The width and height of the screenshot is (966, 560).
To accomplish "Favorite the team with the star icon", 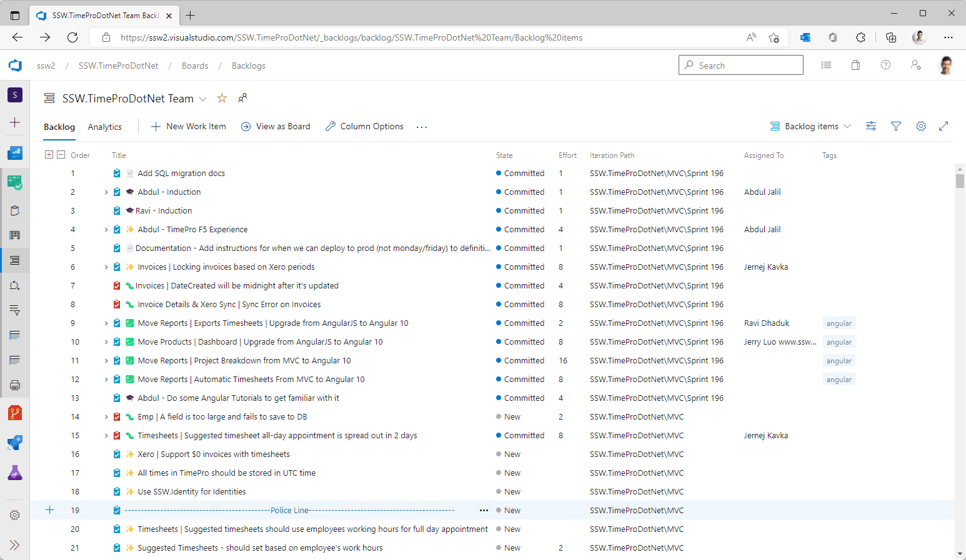I will pyautogui.click(x=222, y=98).
